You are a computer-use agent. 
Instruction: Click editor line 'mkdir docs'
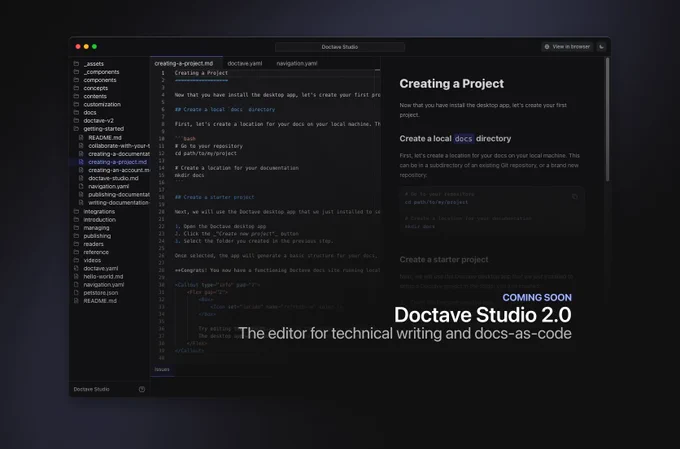(189, 175)
